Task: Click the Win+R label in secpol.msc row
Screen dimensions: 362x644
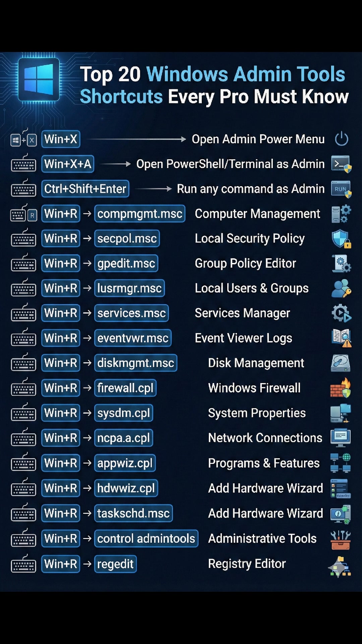Action: tap(61, 238)
